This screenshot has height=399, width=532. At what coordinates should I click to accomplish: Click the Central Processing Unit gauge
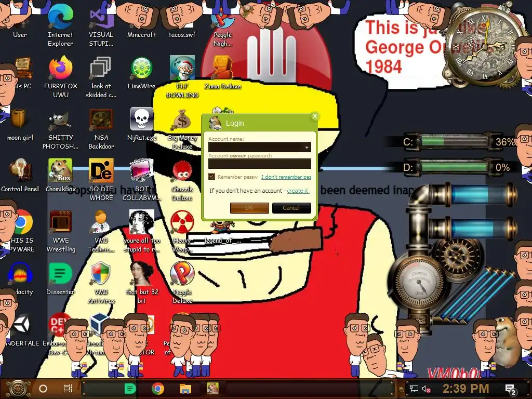click(419, 282)
